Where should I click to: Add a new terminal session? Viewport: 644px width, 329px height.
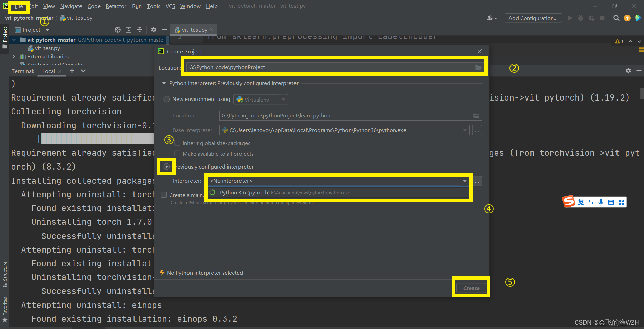tap(72, 71)
